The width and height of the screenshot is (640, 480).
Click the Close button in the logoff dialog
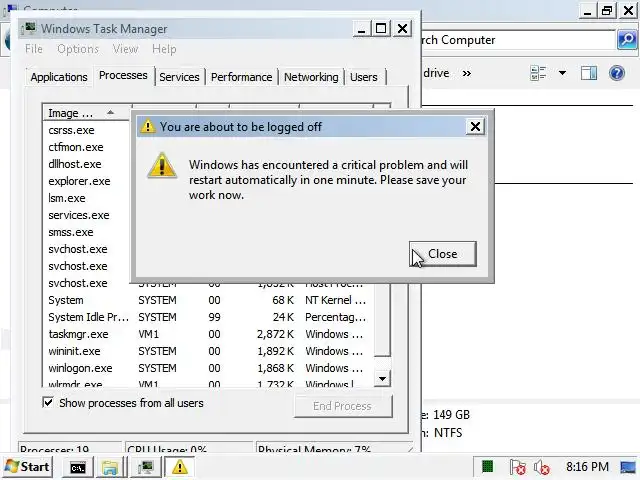(442, 254)
